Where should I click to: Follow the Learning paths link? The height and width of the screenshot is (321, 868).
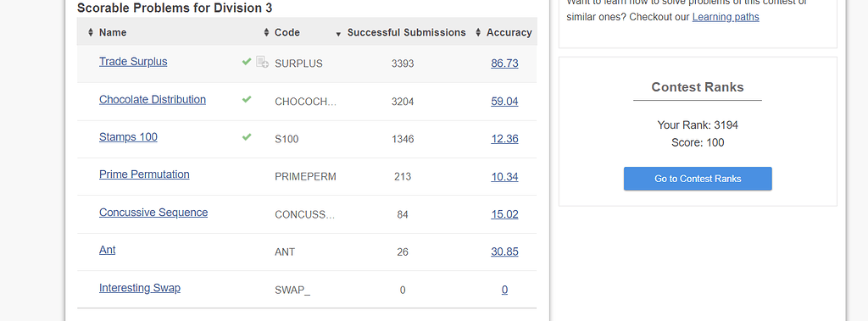pos(726,17)
